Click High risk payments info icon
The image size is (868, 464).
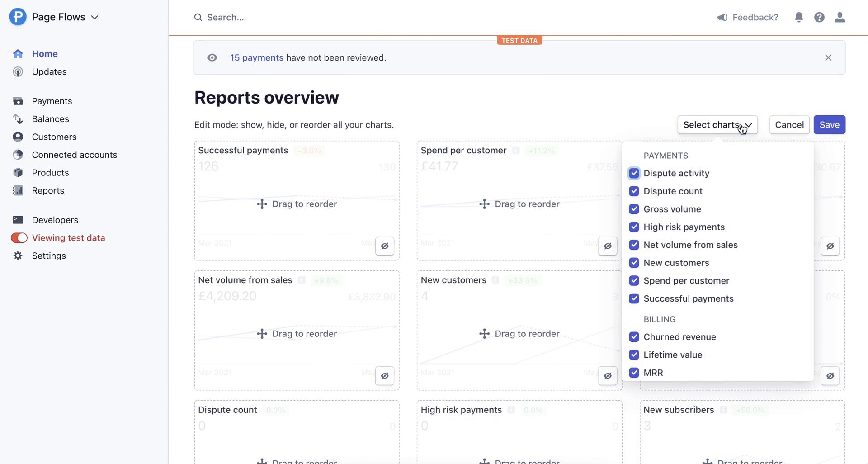(x=511, y=410)
